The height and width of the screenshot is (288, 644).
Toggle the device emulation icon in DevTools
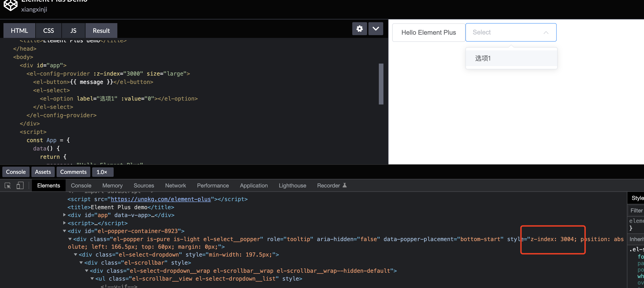20,185
